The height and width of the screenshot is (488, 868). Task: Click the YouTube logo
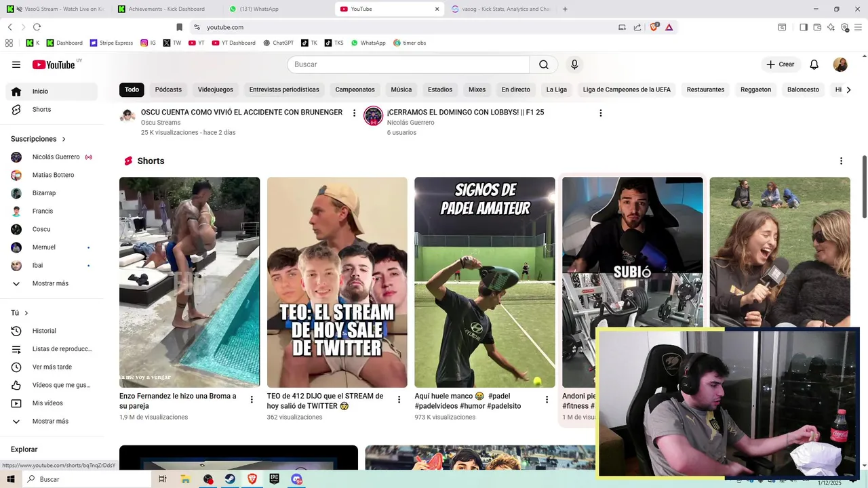(x=54, y=64)
